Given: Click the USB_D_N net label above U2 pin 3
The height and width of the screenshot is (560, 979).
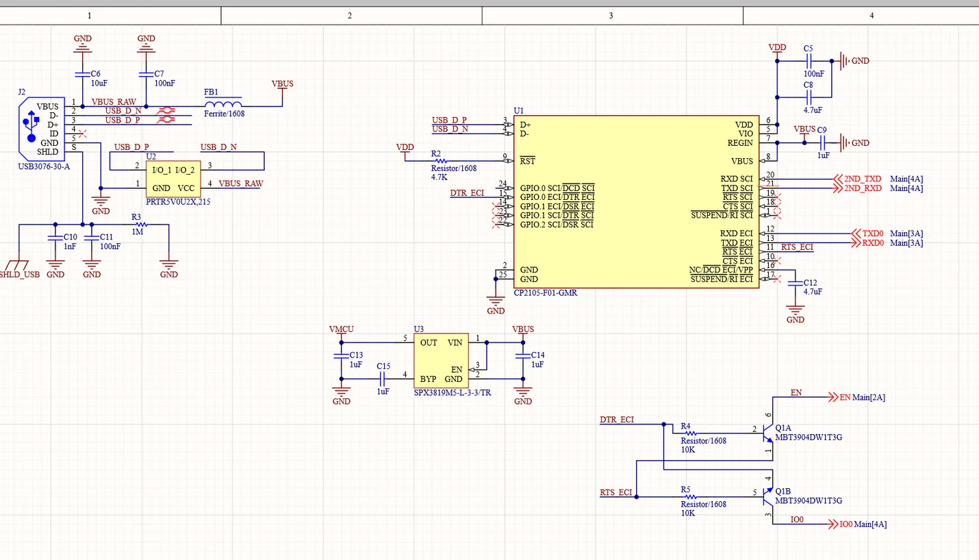Looking at the screenshot, I should pyautogui.click(x=218, y=147).
